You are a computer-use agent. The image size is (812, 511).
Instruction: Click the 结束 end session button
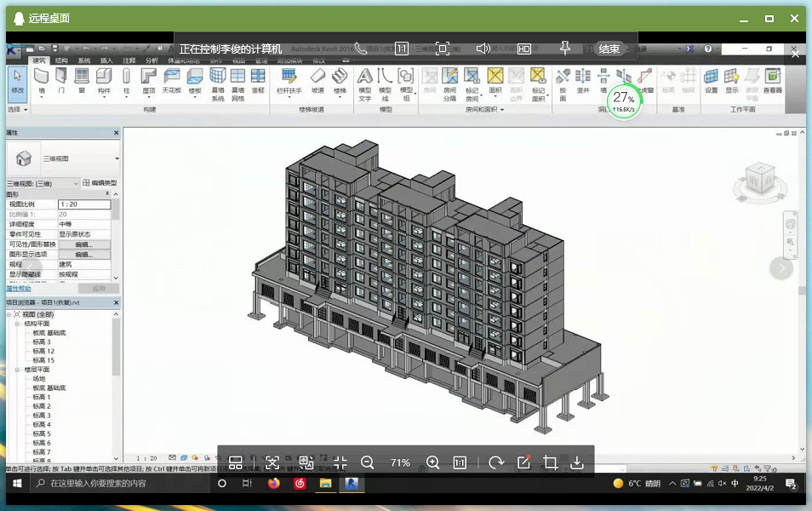pyautogui.click(x=609, y=49)
